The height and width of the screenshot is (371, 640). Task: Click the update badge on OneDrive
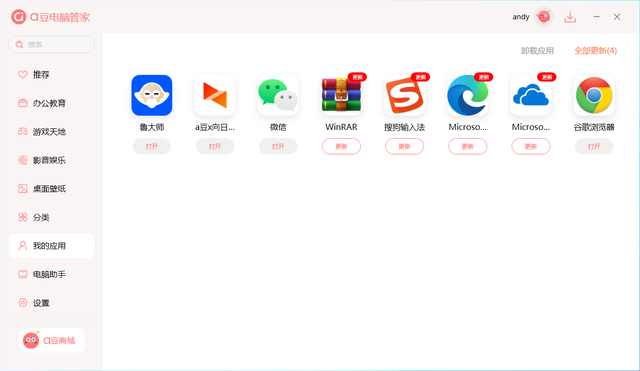click(x=547, y=77)
